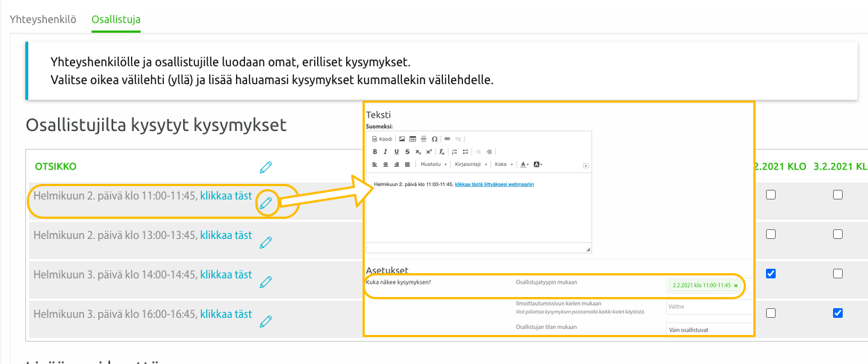Toggle underline formatting in the editor
The image size is (868, 364).
[396, 152]
